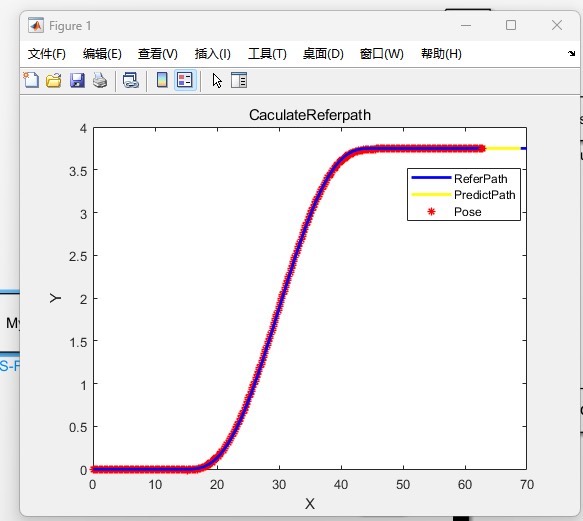Select the Edit Plot arrow tool
Image resolution: width=583 pixels, height=521 pixels.
pyautogui.click(x=217, y=80)
